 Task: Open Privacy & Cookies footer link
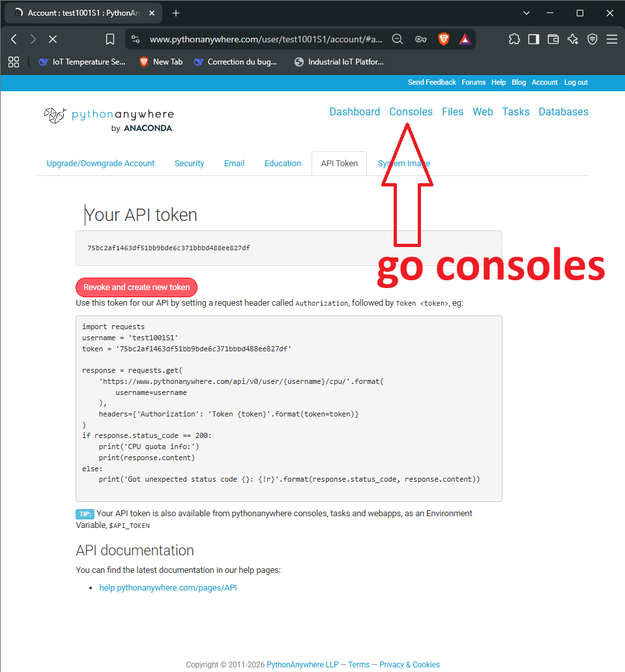[x=409, y=664]
